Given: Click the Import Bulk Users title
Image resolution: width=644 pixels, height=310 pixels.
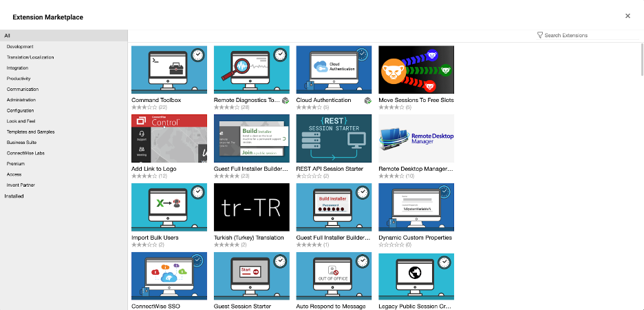Looking at the screenshot, I should click(x=155, y=238).
